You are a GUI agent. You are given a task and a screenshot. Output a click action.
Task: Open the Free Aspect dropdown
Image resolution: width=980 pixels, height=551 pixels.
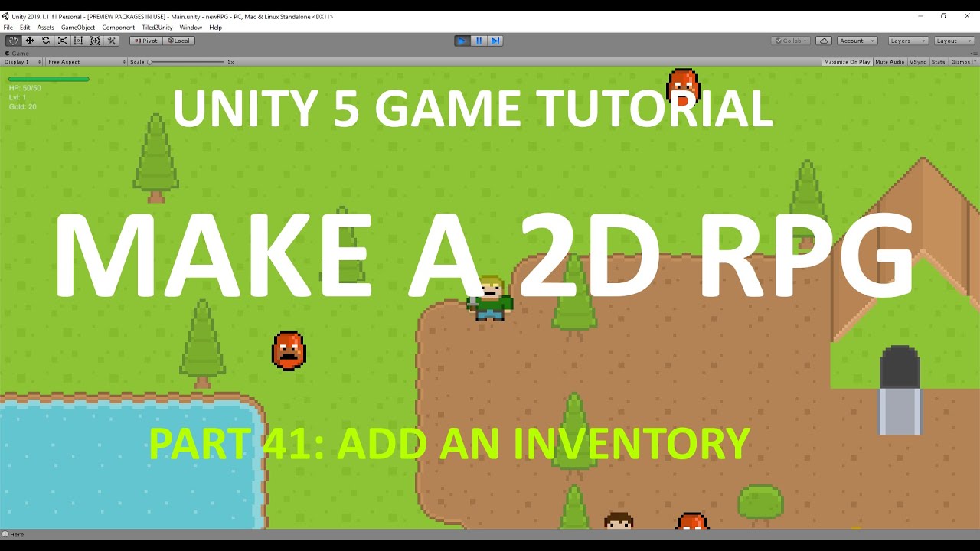tap(86, 62)
